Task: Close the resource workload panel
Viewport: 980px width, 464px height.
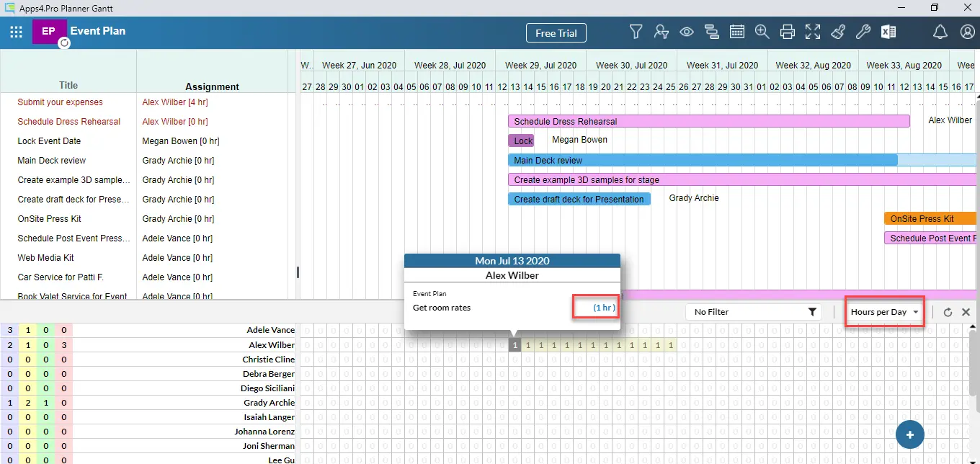Action: click(966, 312)
